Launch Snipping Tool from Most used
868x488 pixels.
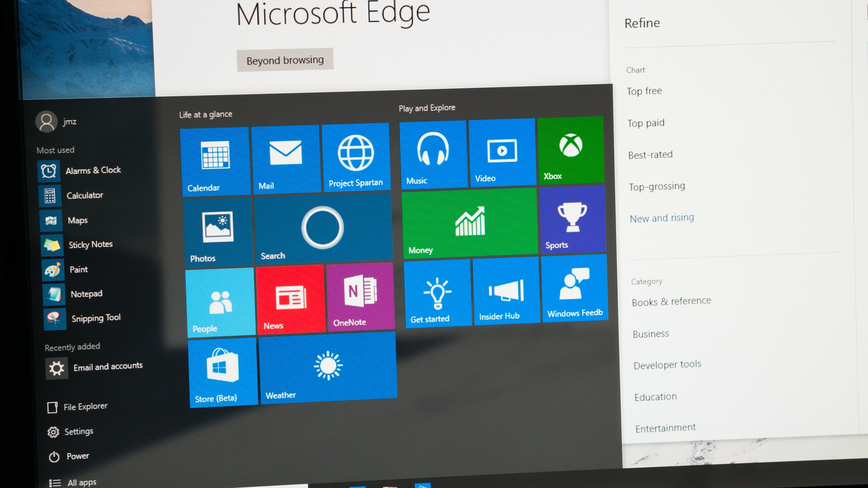[83, 319]
